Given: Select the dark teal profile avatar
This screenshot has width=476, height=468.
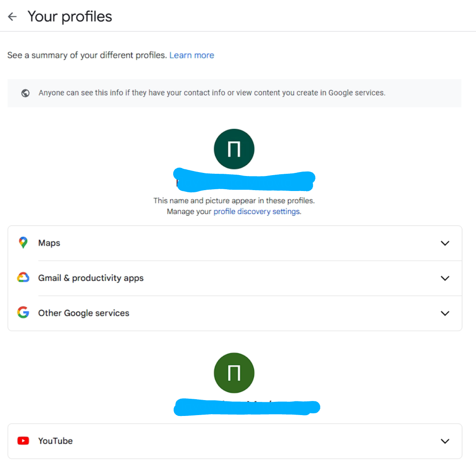Looking at the screenshot, I should point(234,149).
